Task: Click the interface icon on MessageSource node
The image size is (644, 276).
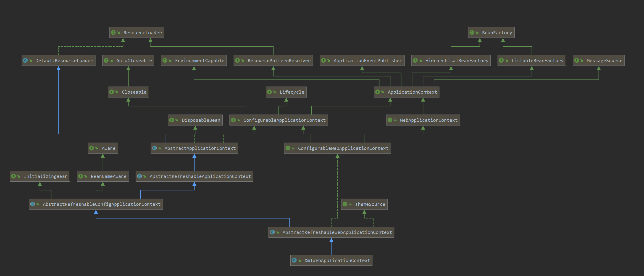Action: click(x=576, y=60)
